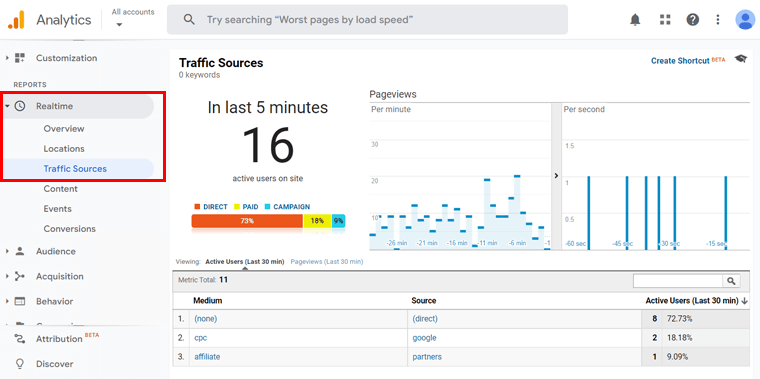Click the Analytics product name
Image resolution: width=760 pixels, height=379 pixels.
click(63, 20)
